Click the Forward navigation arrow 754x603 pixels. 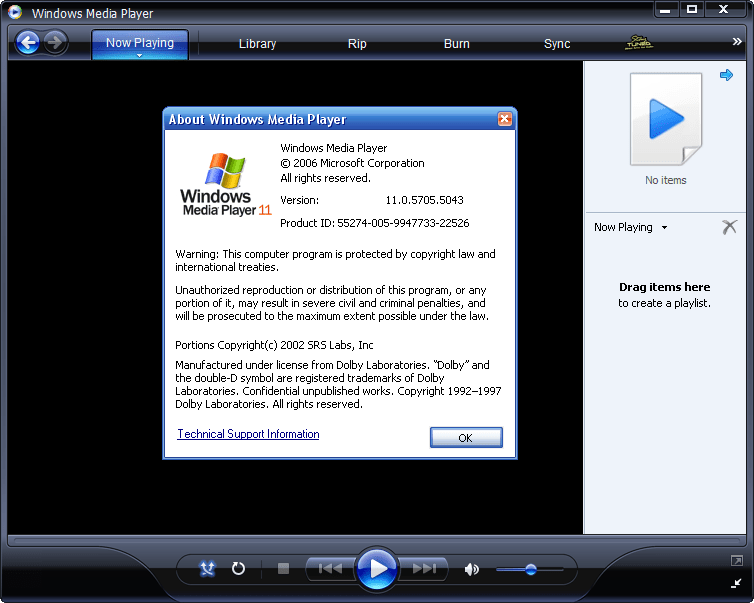tap(55, 42)
